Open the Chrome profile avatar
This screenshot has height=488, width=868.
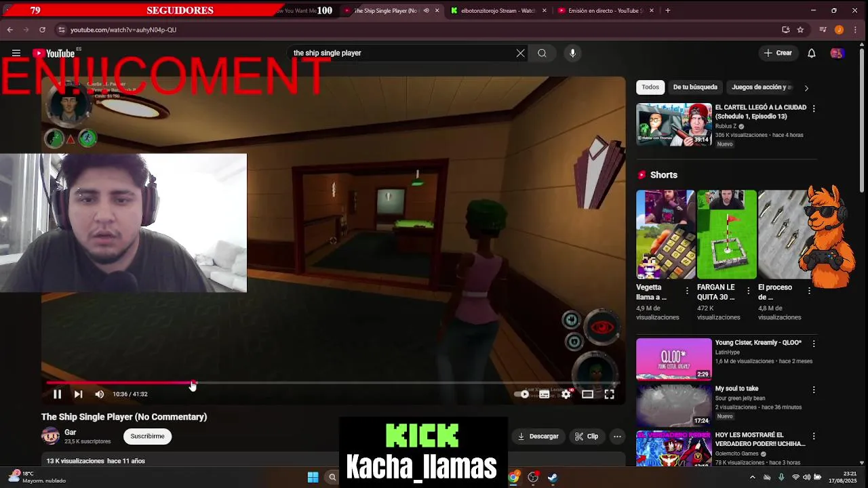click(x=839, y=30)
